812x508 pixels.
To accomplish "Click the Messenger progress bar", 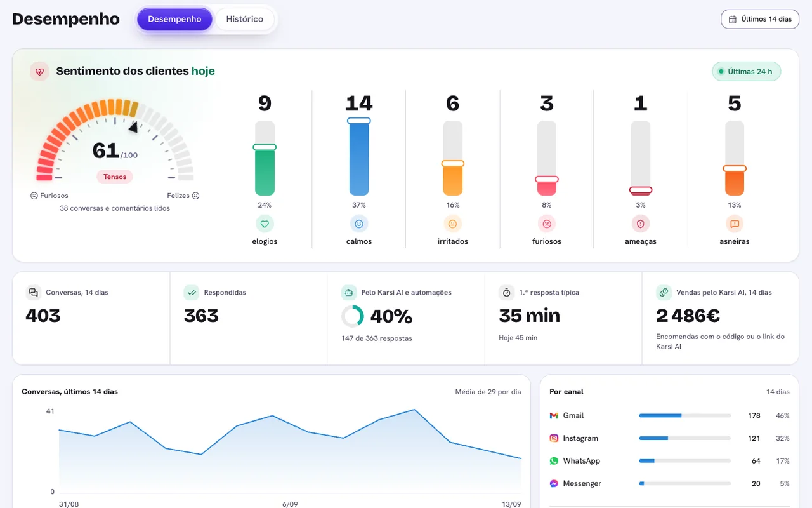I will [684, 483].
